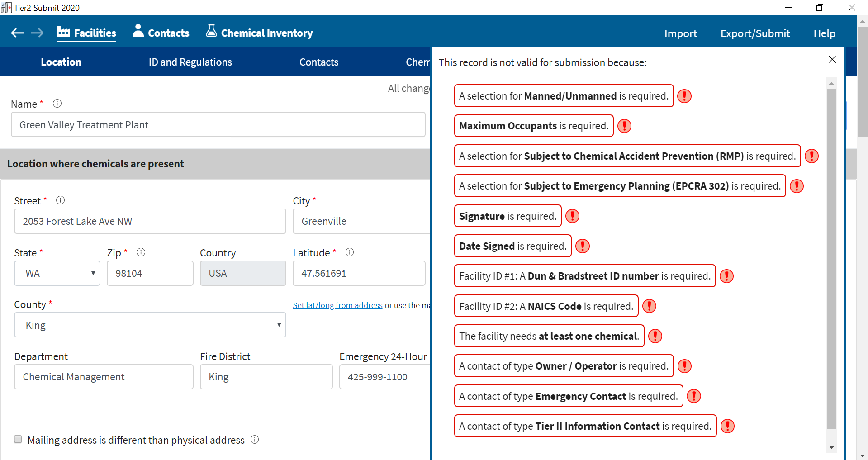
Task: Go forward with the right arrow
Action: tap(37, 33)
